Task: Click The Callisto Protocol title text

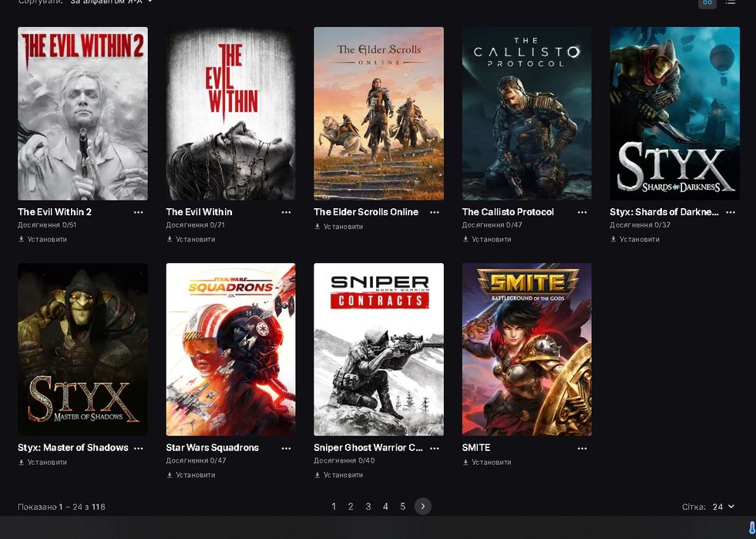Action: [508, 212]
